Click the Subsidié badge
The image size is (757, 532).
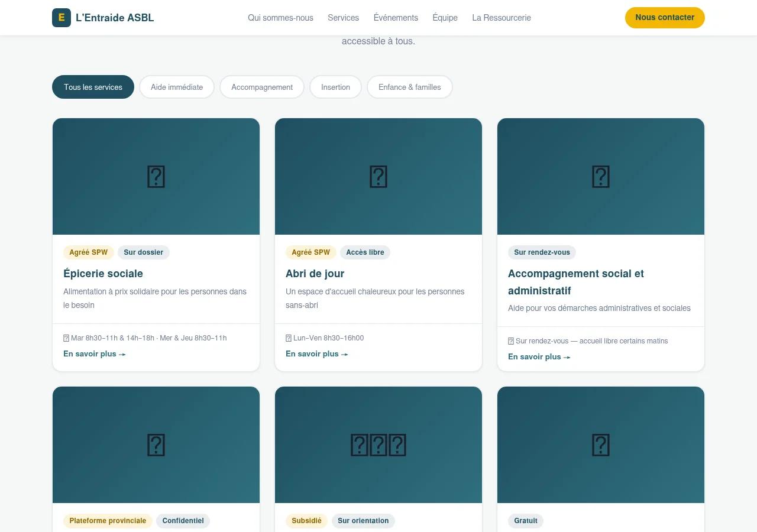tap(306, 521)
